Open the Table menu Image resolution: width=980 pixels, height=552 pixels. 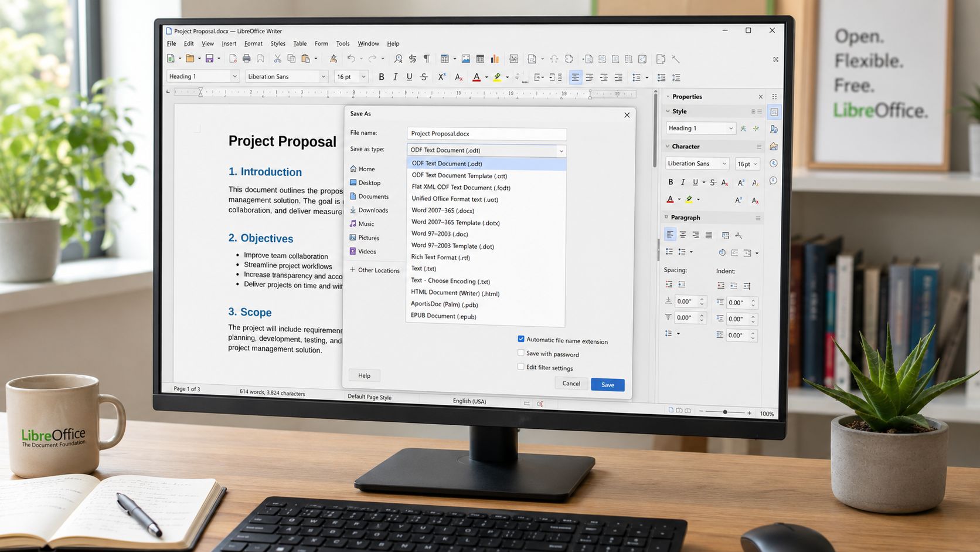click(x=300, y=43)
